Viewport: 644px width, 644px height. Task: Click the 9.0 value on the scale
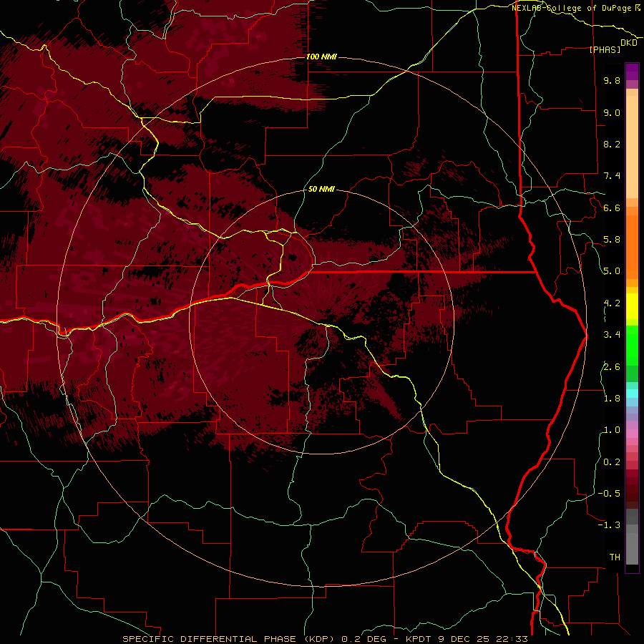(612, 112)
